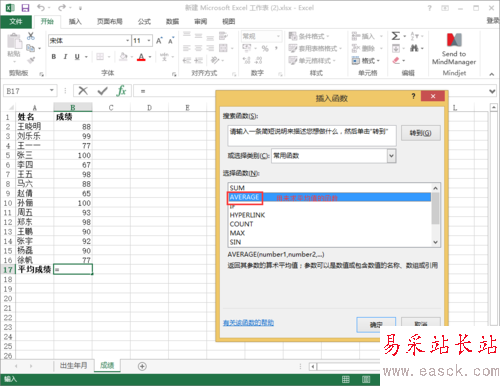Open the font size dropdown
500x386 pixels.
[x=149, y=41]
